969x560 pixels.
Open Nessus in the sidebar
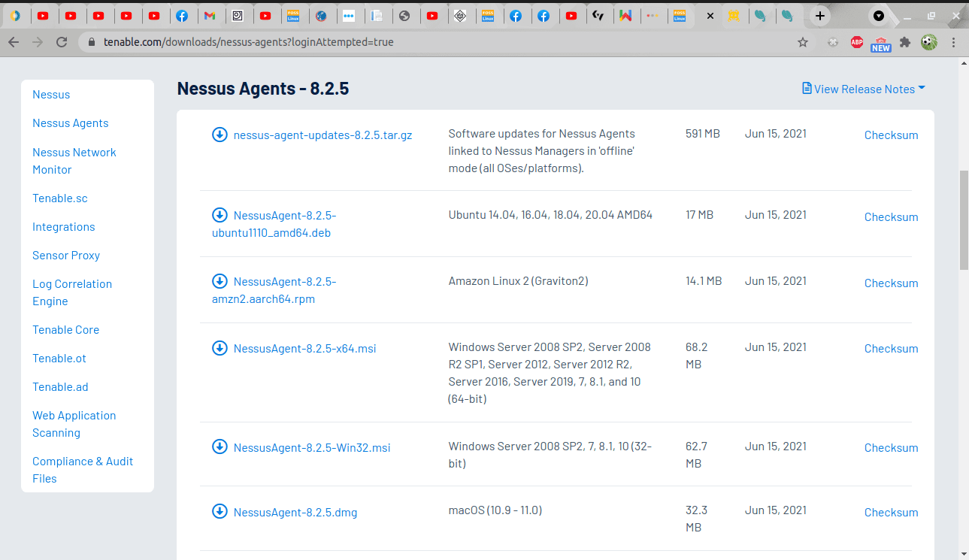51,95
